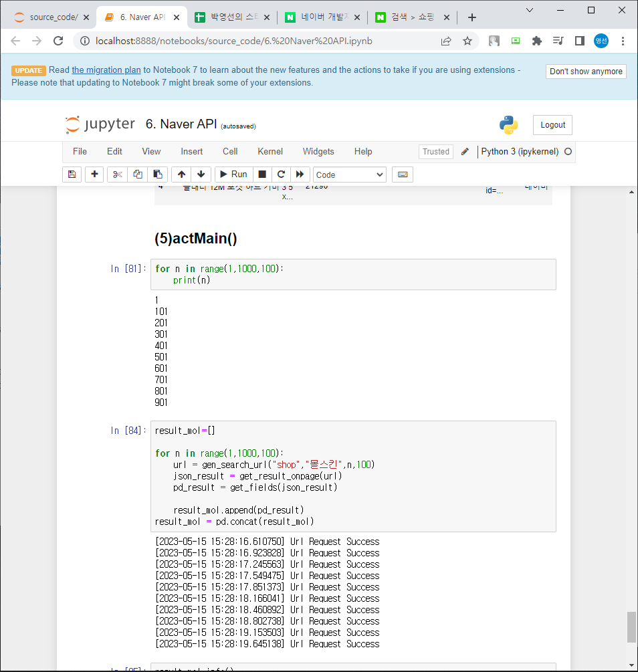Insert cell below with plus icon
638x672 pixels.
click(94, 175)
